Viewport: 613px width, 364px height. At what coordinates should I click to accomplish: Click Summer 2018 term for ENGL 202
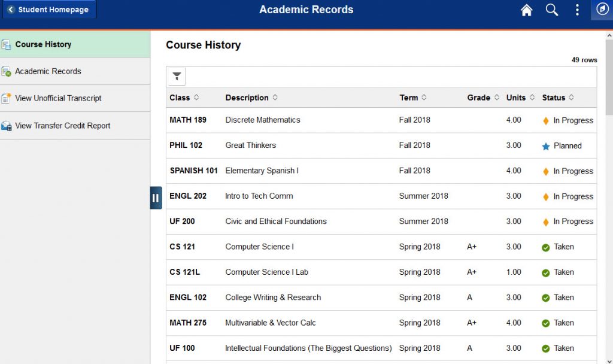[x=423, y=196]
